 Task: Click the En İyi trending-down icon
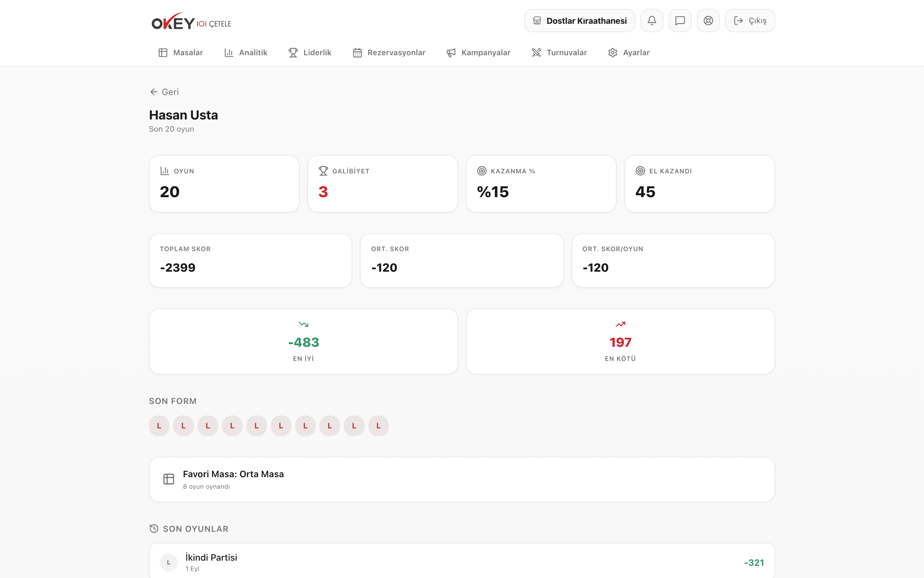click(x=304, y=324)
